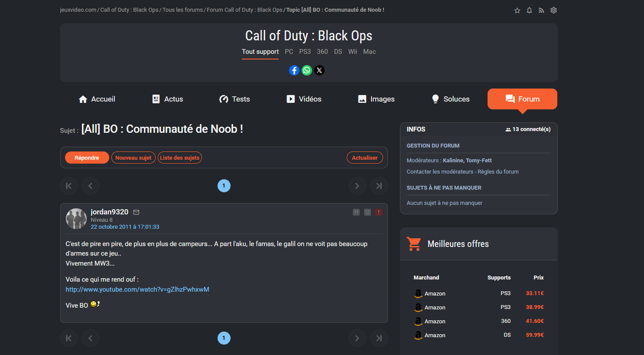
Task: Select page 1 above the post
Action: coord(224,186)
